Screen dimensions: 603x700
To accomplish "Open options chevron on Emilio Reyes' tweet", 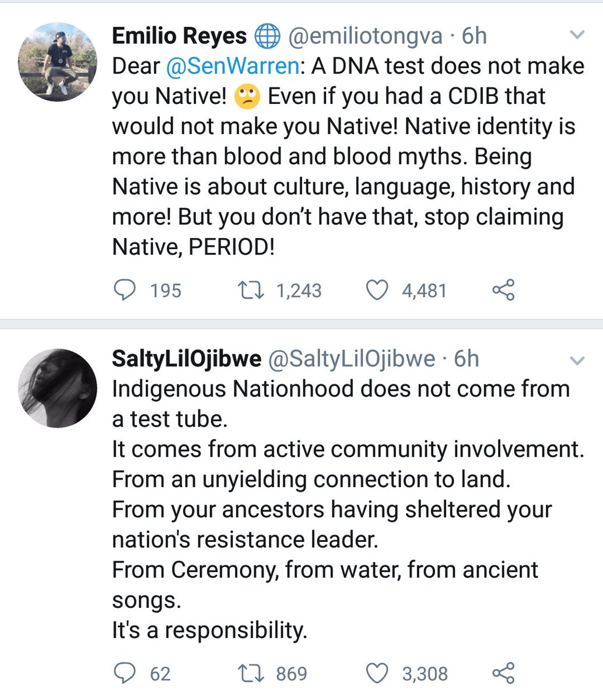I will 576,36.
